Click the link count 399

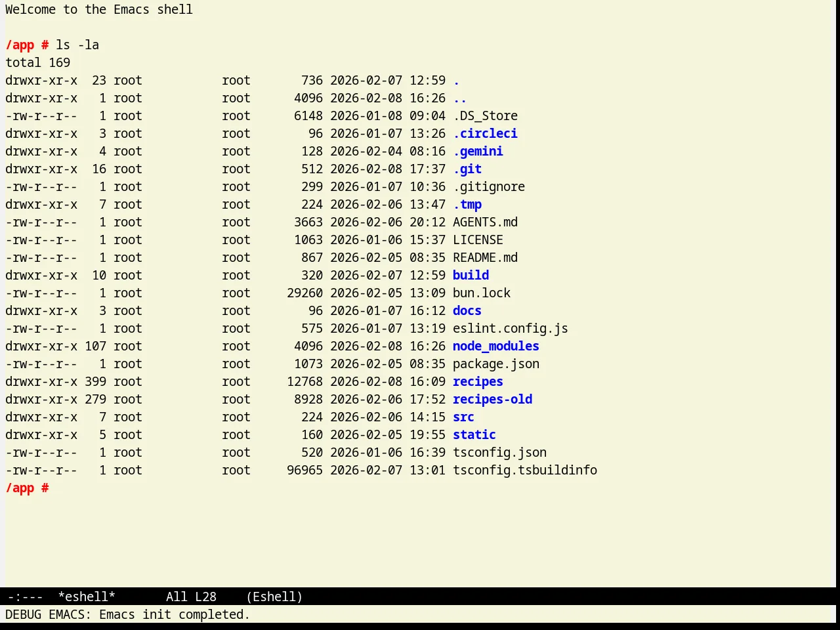[95, 381]
